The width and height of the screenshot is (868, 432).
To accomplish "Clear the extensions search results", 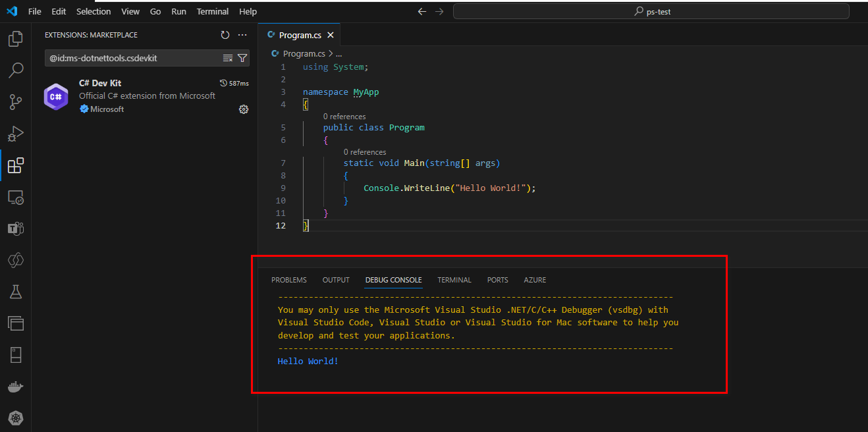I will pyautogui.click(x=228, y=58).
